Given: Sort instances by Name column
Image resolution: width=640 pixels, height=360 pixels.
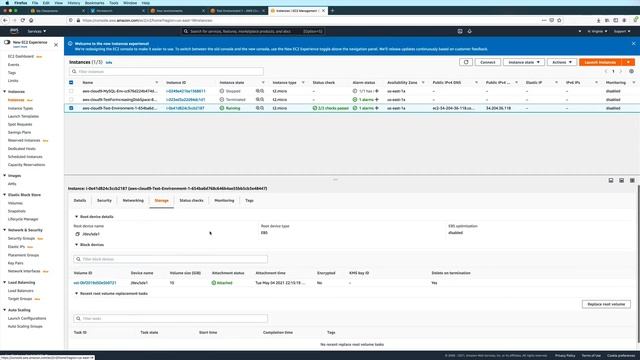Looking at the screenshot, I should point(88,82).
